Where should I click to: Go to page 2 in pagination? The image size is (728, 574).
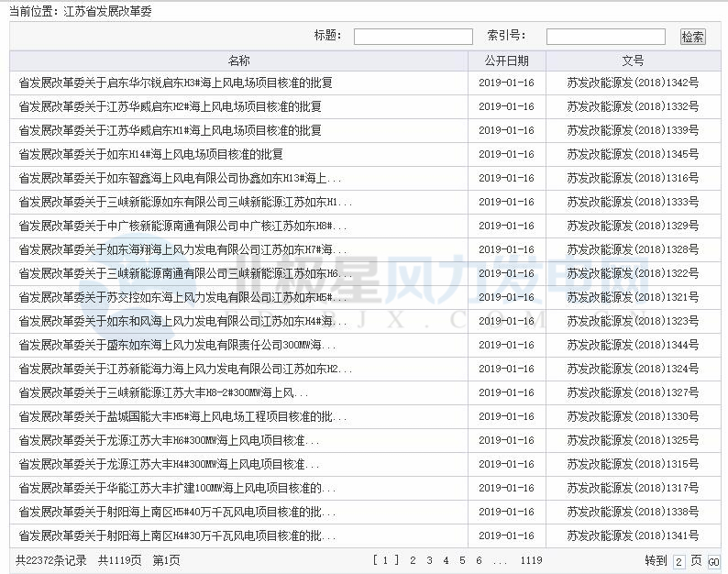413,560
